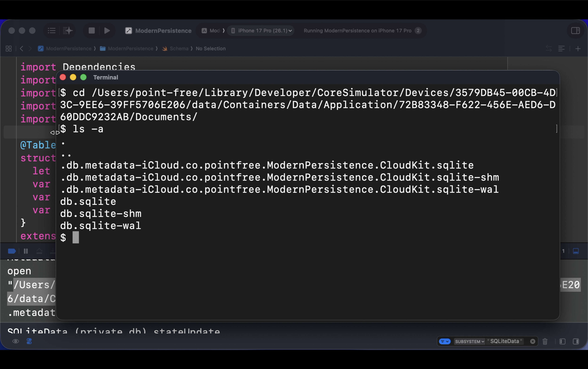
Task: Stop the running ModernPersistence app
Action: click(x=92, y=31)
